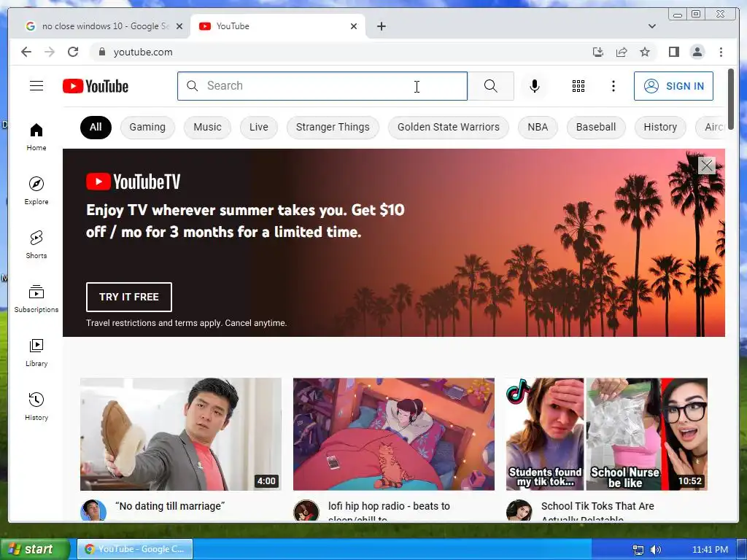Open the channel avatar beside lofi hip hop title
747x560 pixels.
tap(306, 510)
